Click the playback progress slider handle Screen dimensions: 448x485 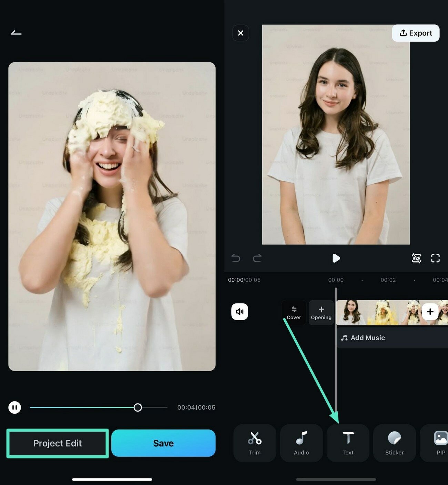[138, 407]
